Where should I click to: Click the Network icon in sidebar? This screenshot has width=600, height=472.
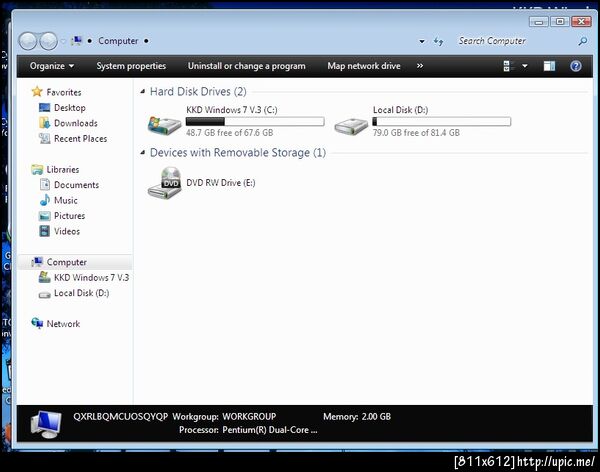point(37,323)
